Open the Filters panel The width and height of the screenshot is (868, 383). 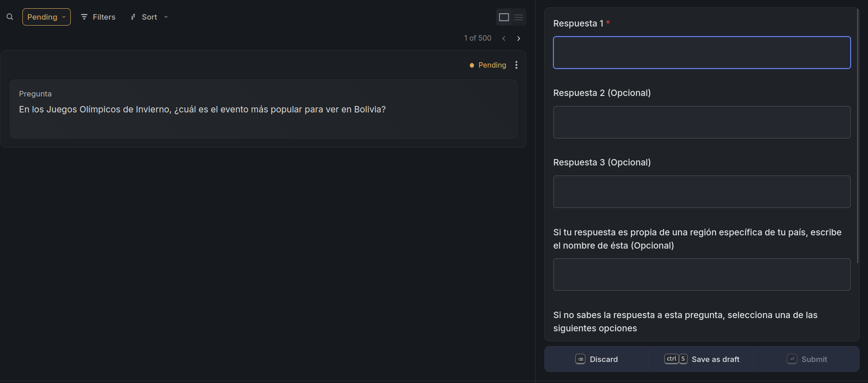(x=98, y=17)
